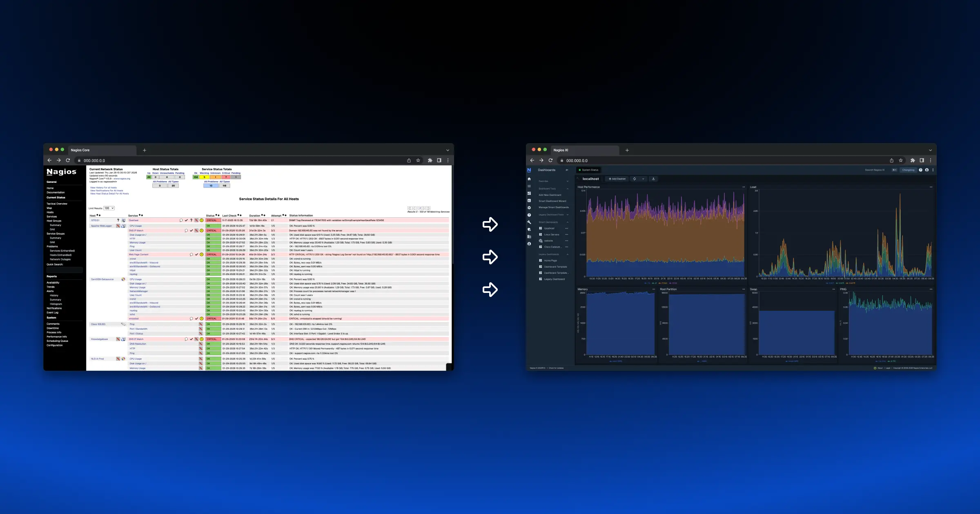980x514 pixels.
Task: Open the user profile icon in XI top bar
Action: point(927,170)
